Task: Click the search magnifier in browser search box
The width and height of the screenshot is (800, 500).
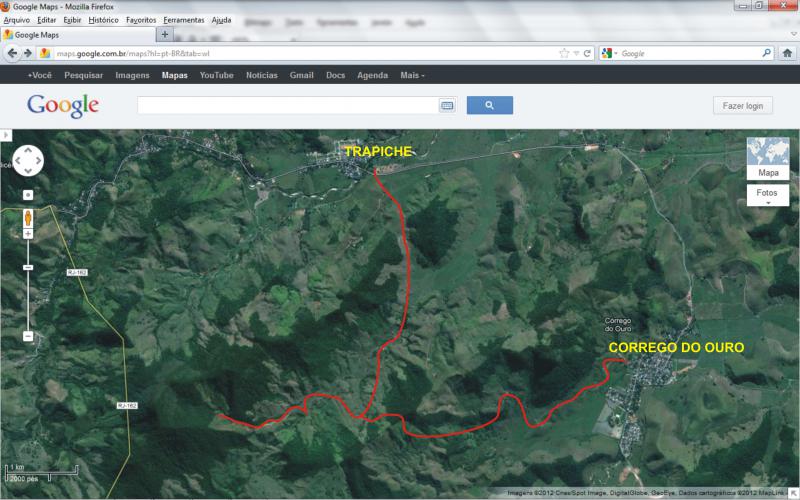Action: click(766, 53)
